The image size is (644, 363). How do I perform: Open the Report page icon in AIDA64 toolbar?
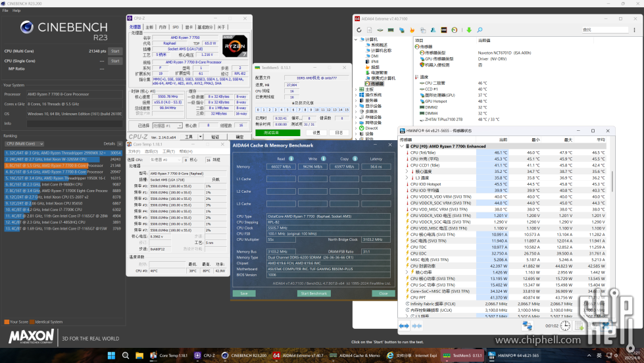click(x=370, y=30)
